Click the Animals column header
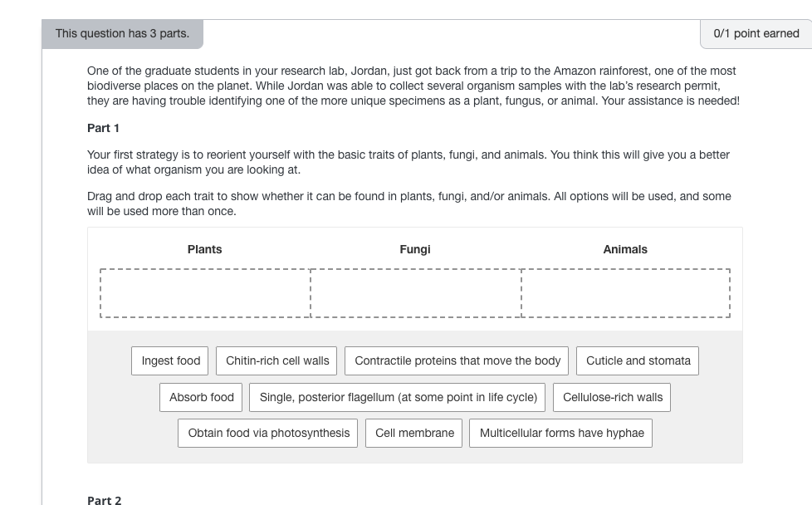This screenshot has width=812, height=505. click(x=625, y=249)
